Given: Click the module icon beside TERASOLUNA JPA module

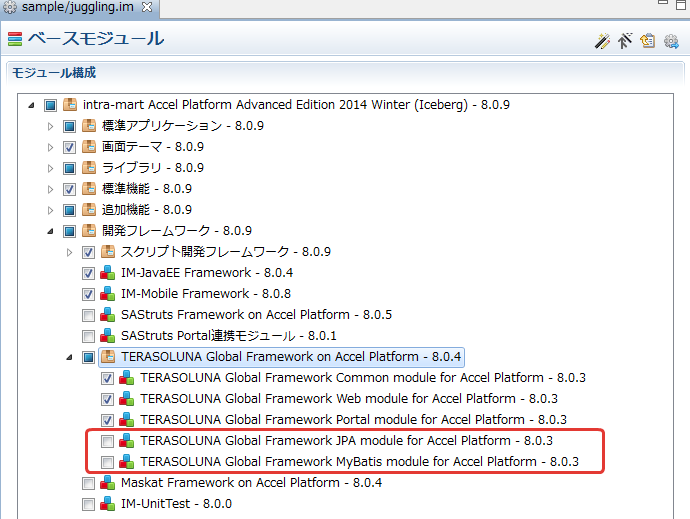Looking at the screenshot, I should (x=127, y=441).
